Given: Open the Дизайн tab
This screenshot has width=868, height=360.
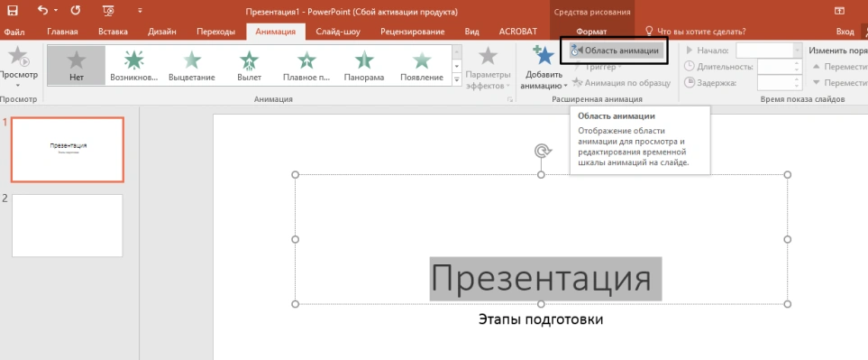Looking at the screenshot, I should 162,32.
